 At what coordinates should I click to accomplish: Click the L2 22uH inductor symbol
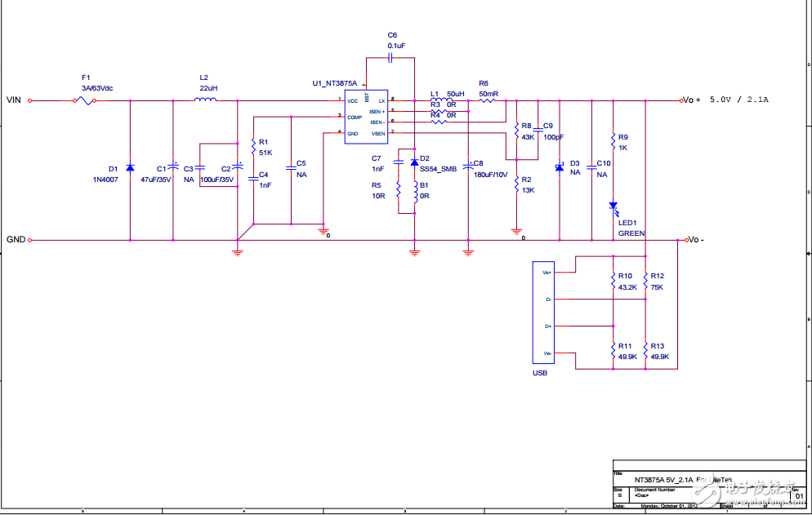pyautogui.click(x=204, y=100)
